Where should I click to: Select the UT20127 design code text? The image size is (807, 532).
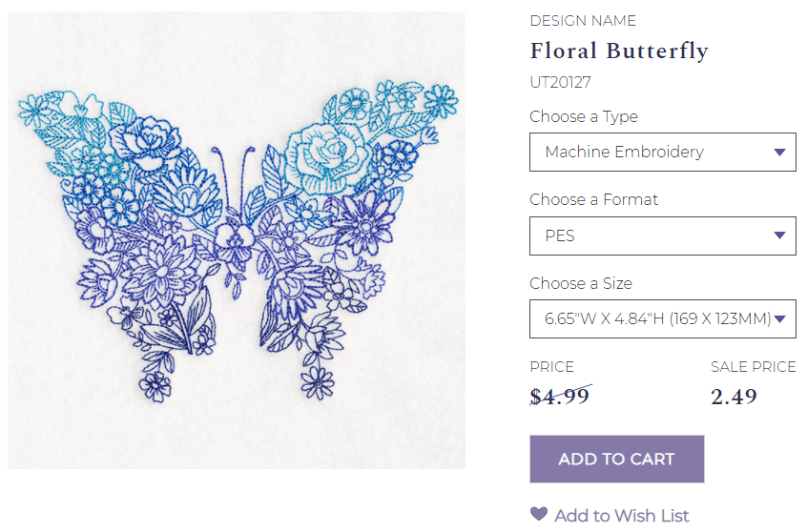pyautogui.click(x=560, y=83)
